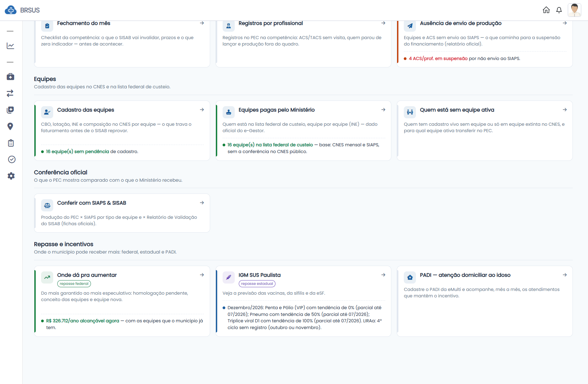
Task: Select the 'IGM SUS Paulista' card title
Action: (260, 275)
